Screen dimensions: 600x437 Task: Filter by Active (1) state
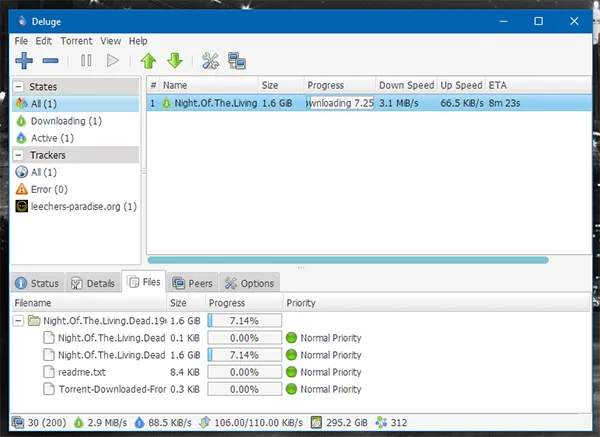[75, 138]
